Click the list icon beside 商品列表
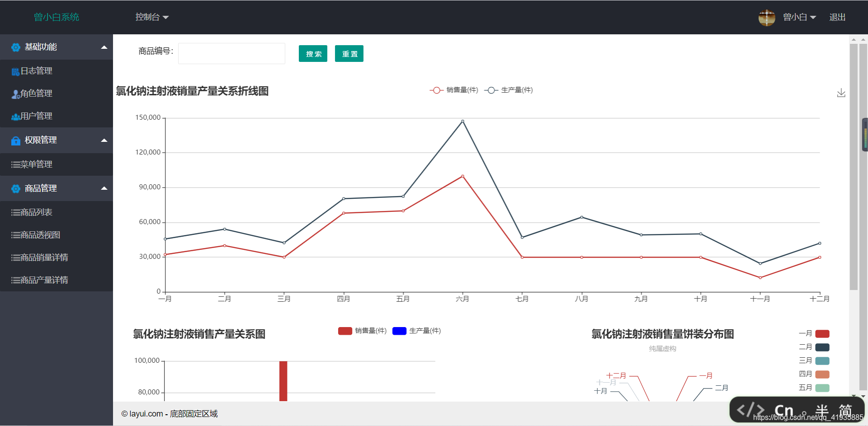 pos(15,213)
